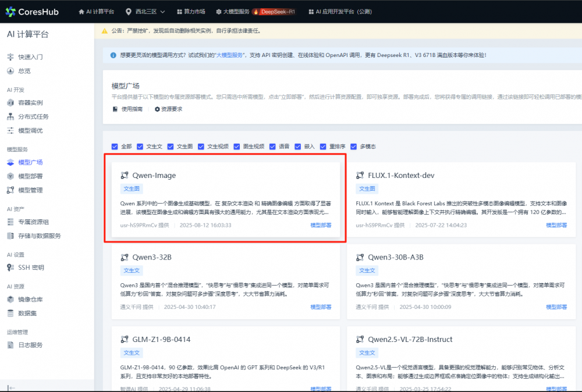This screenshot has width=582, height=392.
Task: Click the 文生图 tag on the Qwen-Image card
Action: 132,189
